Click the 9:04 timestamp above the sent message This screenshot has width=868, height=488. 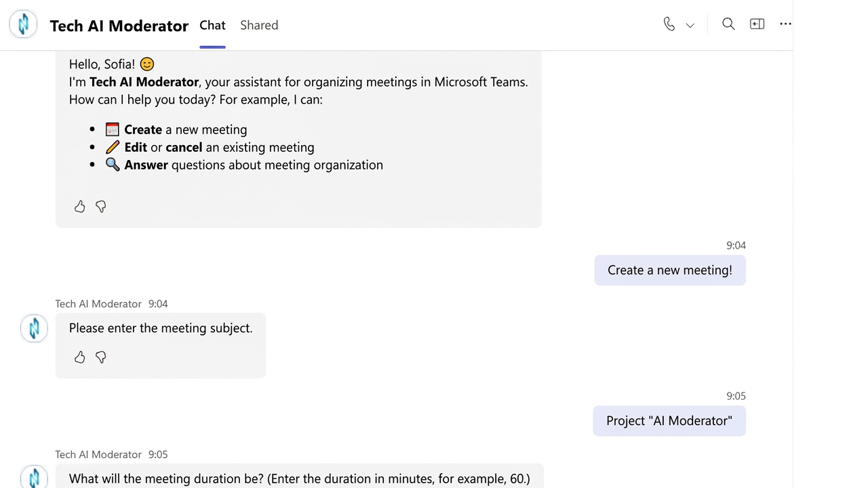pyautogui.click(x=736, y=245)
